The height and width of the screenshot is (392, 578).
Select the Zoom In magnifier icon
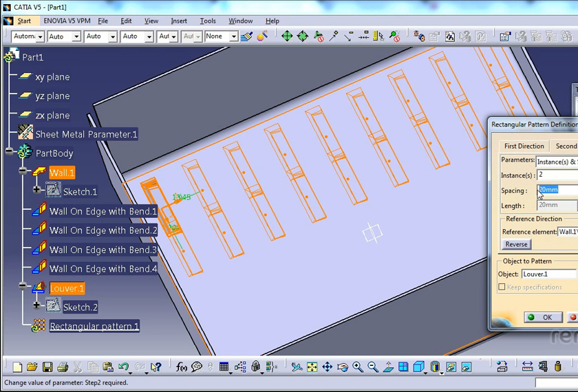click(358, 367)
